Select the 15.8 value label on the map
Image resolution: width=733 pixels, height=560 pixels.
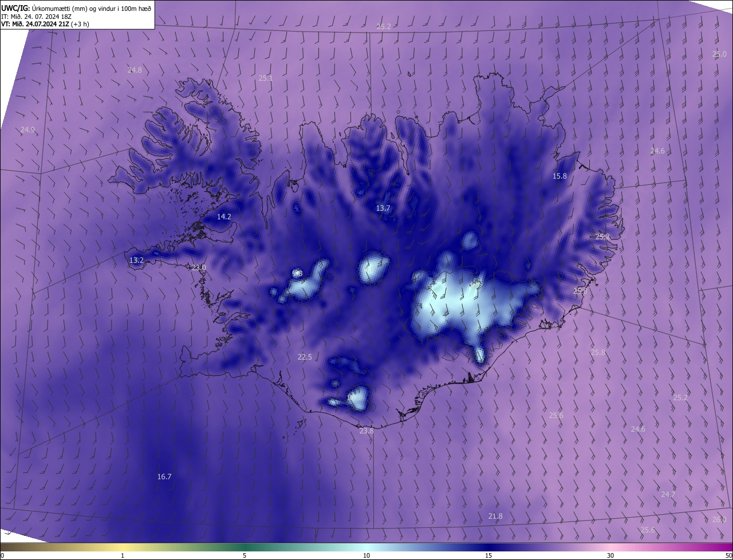point(559,176)
